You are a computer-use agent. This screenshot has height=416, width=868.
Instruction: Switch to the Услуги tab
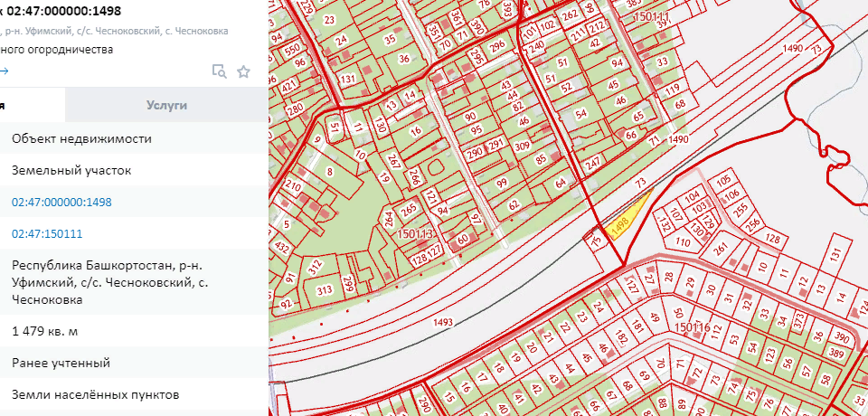166,105
